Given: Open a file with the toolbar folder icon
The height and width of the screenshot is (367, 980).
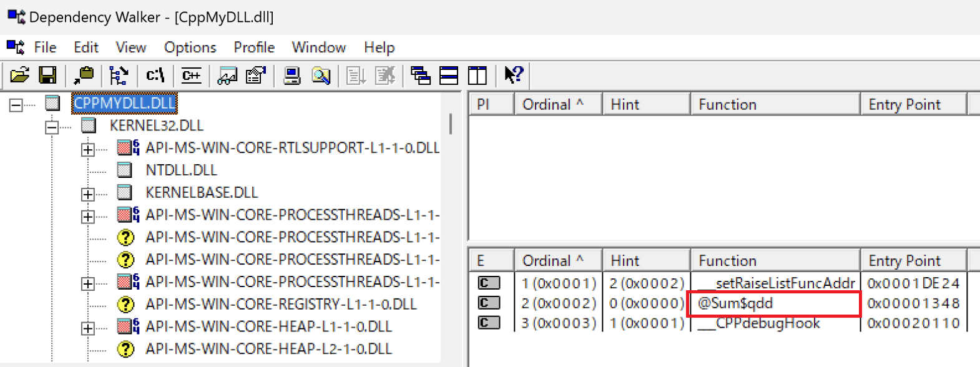Looking at the screenshot, I should 20,76.
